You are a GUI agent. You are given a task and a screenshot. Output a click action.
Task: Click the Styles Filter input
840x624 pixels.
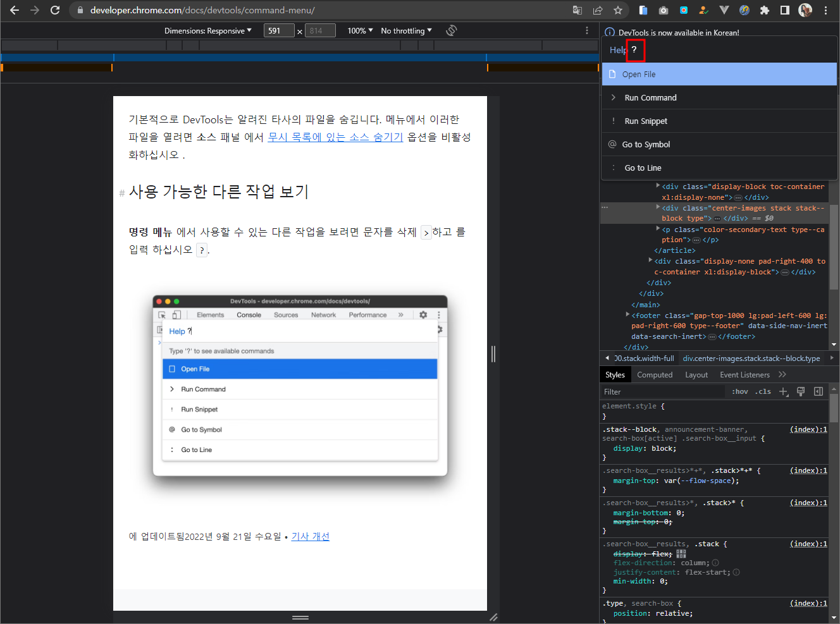[x=662, y=392]
